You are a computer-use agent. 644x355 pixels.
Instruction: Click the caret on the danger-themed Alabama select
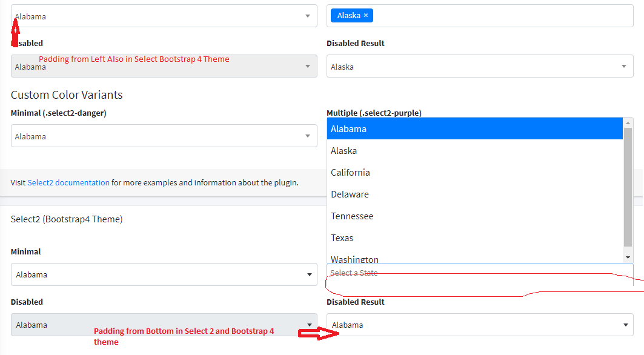[307, 136]
